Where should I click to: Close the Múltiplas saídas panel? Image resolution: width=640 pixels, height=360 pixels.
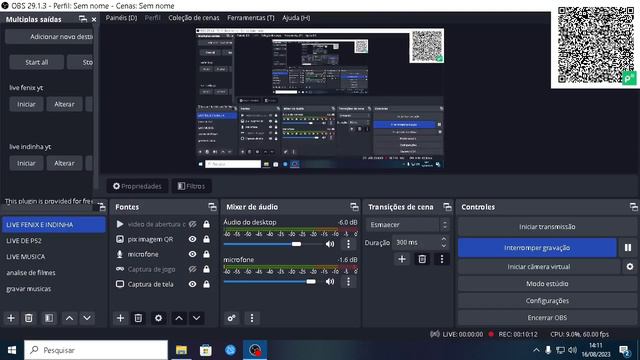[x=94, y=19]
